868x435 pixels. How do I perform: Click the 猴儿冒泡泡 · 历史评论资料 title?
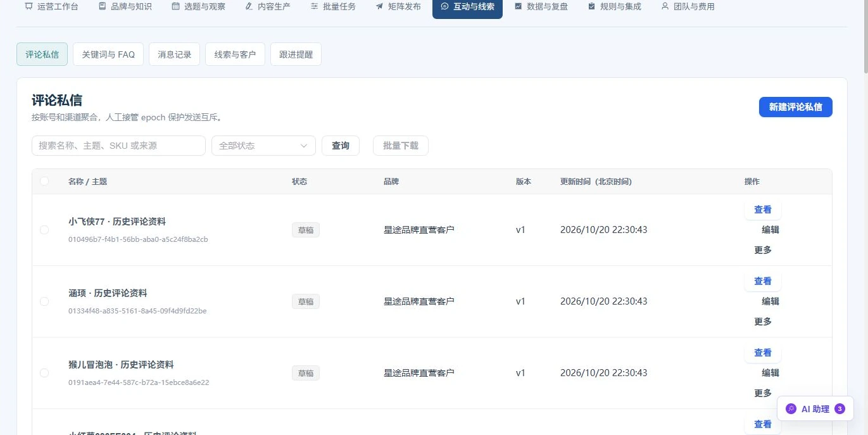click(121, 365)
